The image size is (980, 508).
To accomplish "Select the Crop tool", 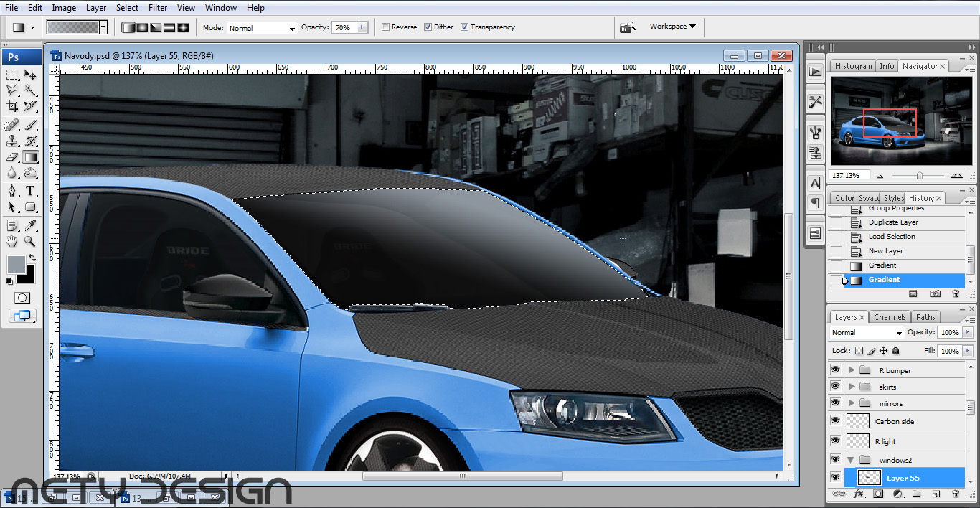I will (x=12, y=106).
